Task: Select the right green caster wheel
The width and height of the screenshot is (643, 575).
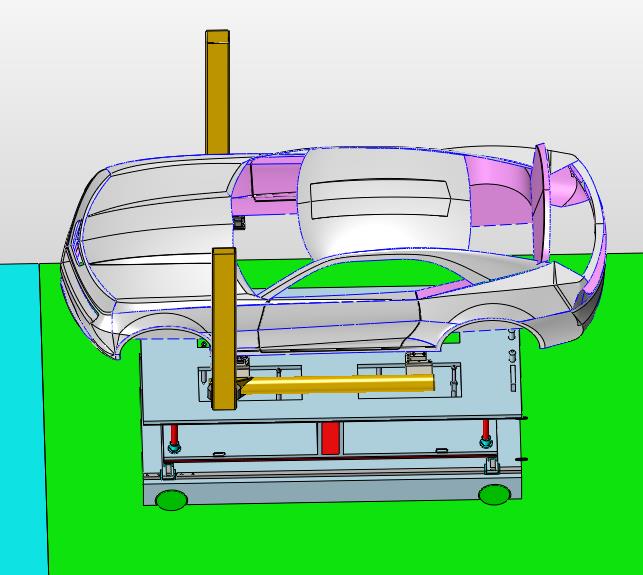Action: (495, 495)
